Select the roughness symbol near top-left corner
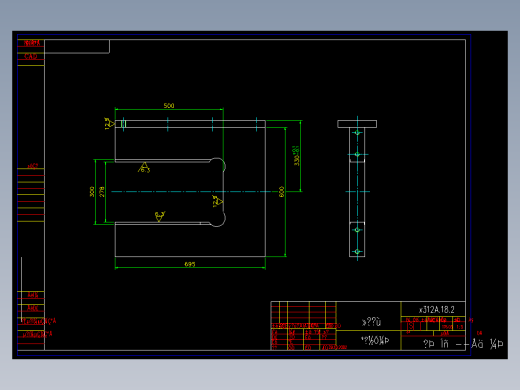The height and width of the screenshot is (390, 520). 109,123
